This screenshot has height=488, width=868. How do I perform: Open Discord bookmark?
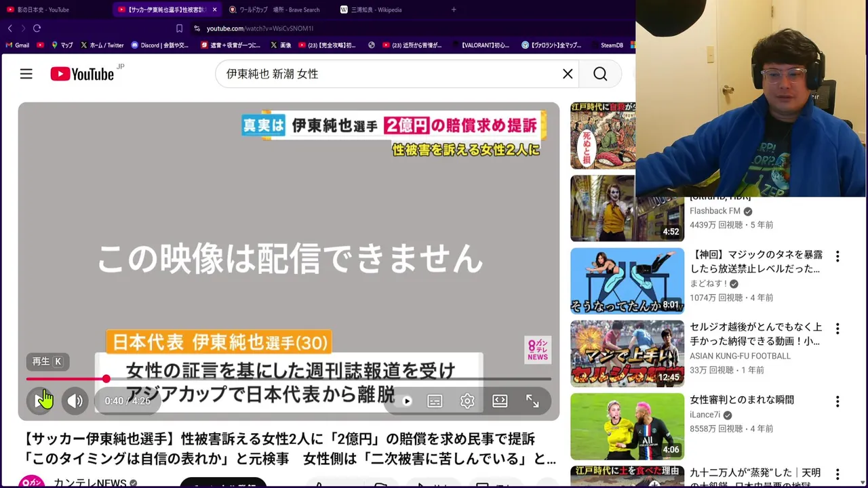coord(160,45)
